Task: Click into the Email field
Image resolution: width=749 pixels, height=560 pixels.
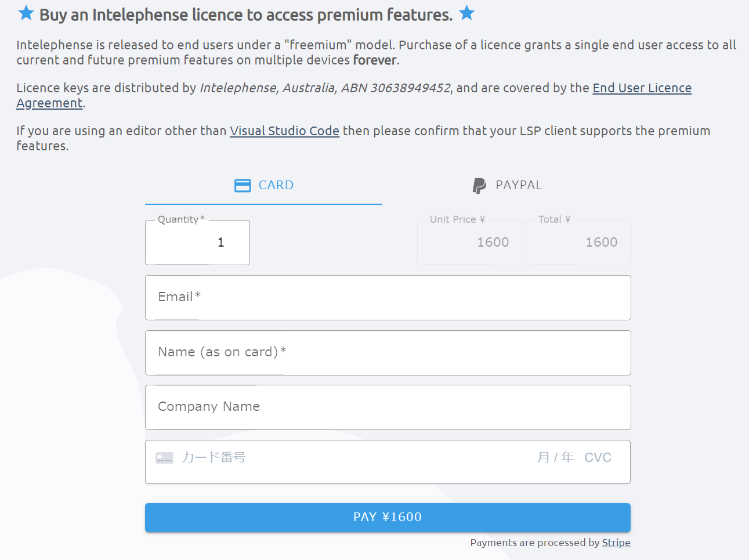Action: (x=388, y=298)
